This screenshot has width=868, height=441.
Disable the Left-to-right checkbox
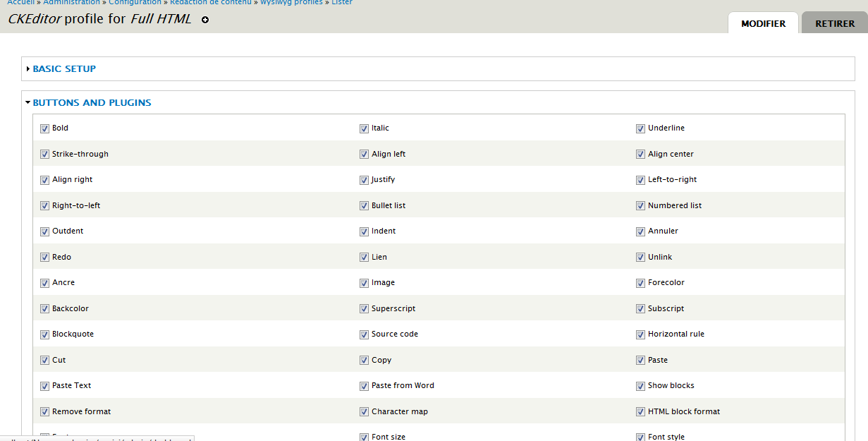(x=640, y=180)
